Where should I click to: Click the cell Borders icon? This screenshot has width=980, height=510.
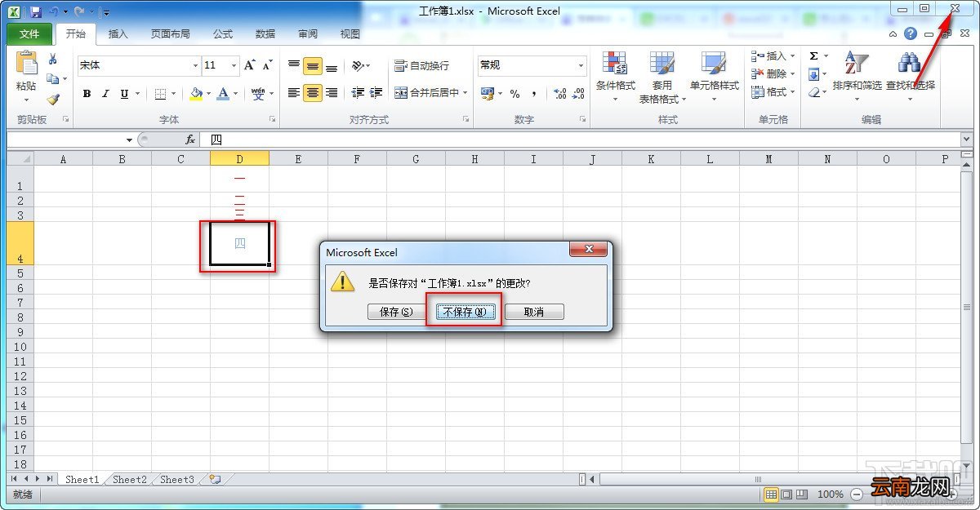pos(160,94)
